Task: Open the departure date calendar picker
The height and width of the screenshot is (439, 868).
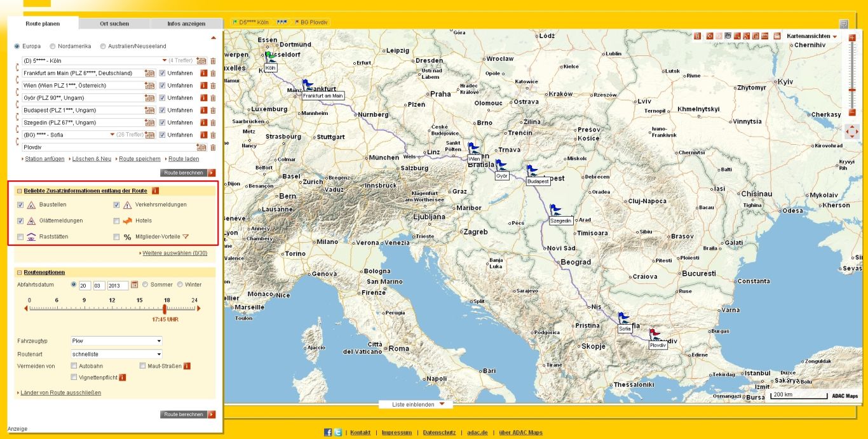Action: coord(134,285)
